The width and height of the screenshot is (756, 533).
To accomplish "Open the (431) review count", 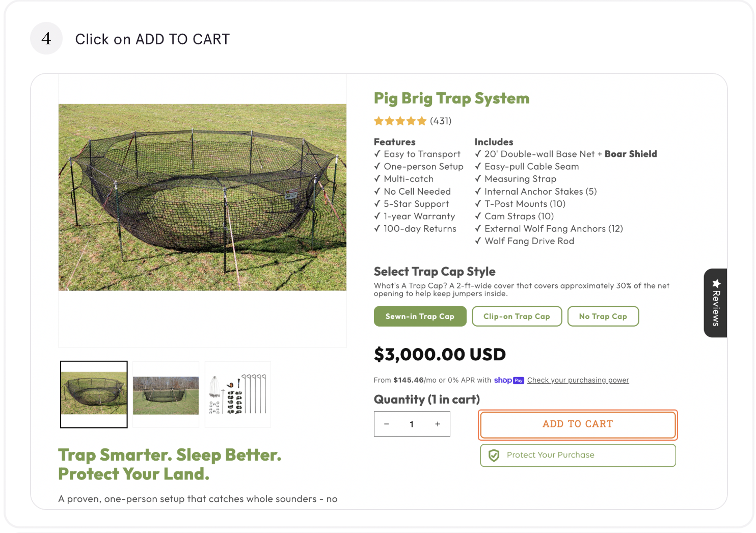I will pyautogui.click(x=441, y=121).
